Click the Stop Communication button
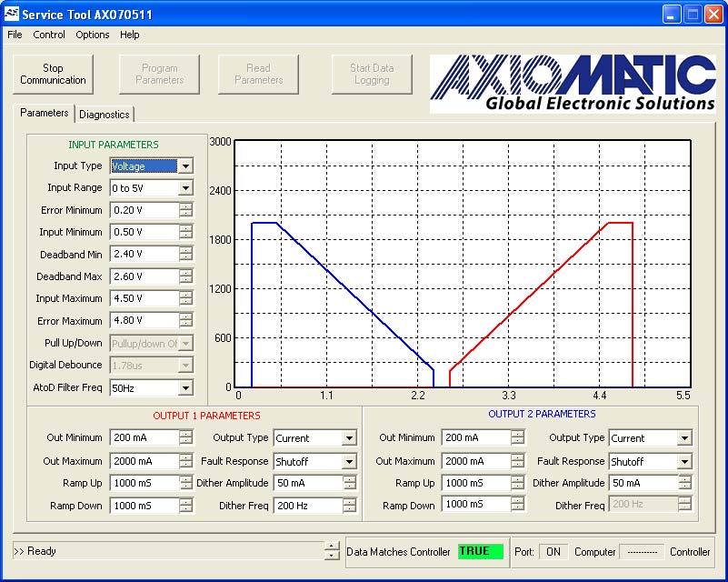Viewport: 728px width, 582px height. click(x=53, y=75)
